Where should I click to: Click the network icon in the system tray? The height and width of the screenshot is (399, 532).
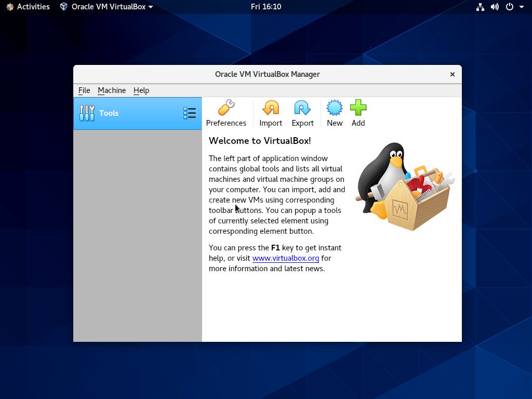pyautogui.click(x=479, y=7)
